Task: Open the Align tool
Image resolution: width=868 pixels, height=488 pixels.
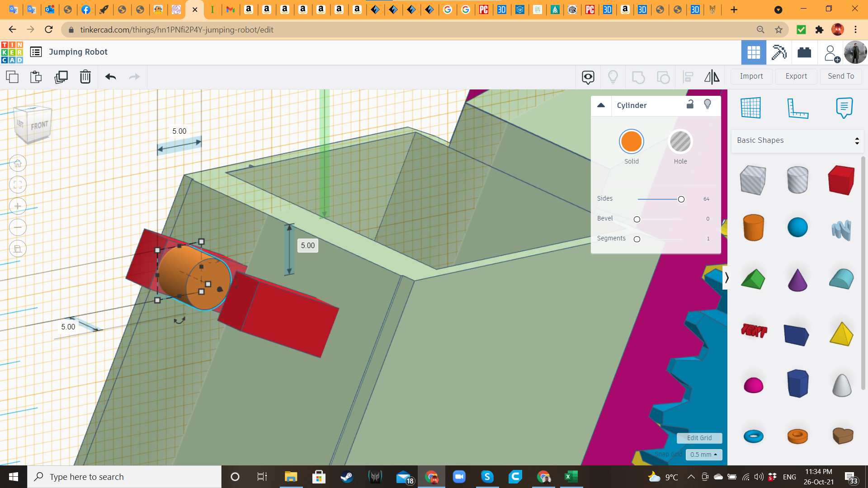Action: click(688, 77)
